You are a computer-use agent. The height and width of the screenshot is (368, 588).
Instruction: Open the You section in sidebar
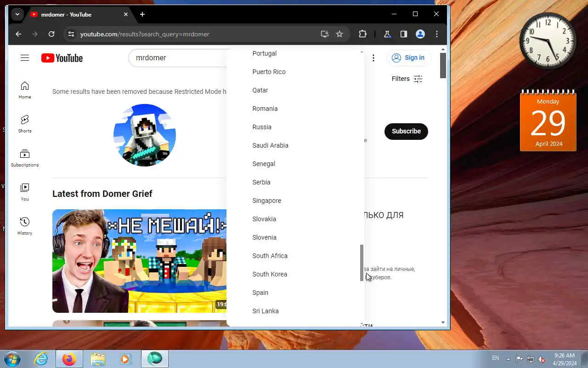coord(25,192)
